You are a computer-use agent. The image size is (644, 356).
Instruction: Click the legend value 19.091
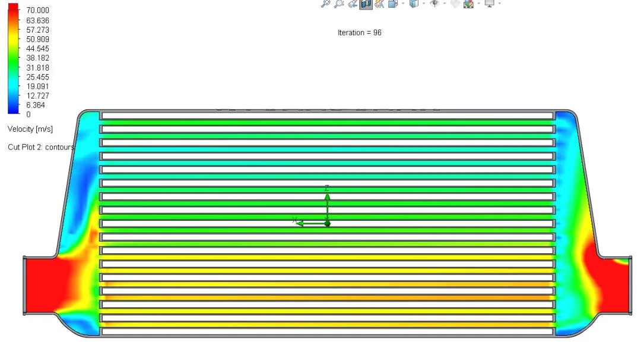(37, 87)
